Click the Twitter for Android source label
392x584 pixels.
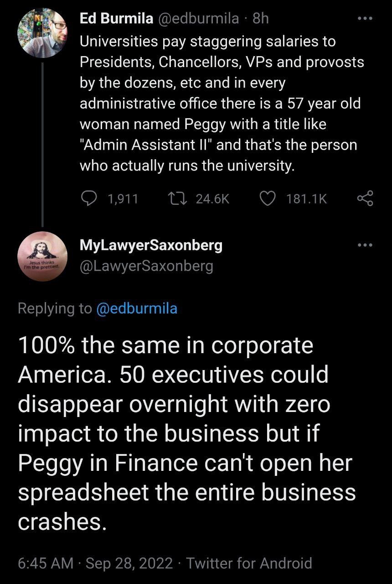[x=249, y=563]
